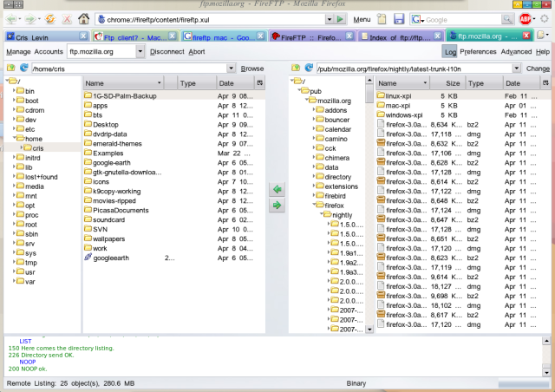Switch to the FireFTP :: Firefo tab

[312, 36]
